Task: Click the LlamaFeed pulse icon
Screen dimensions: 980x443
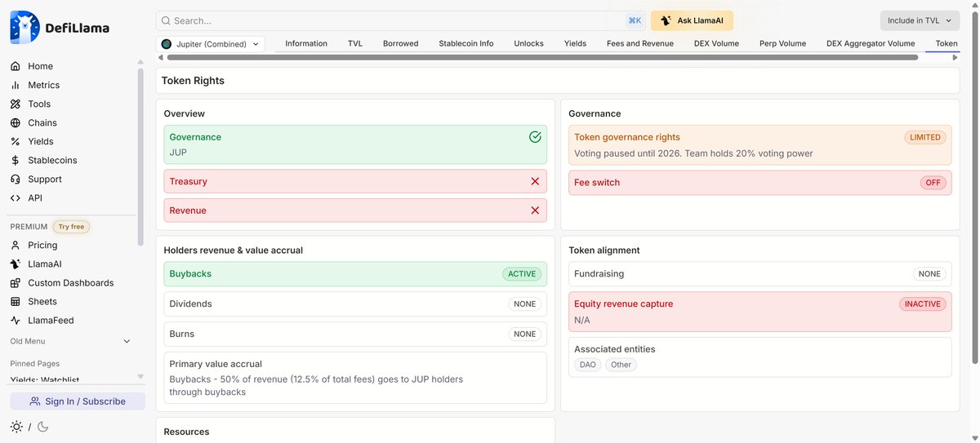Action: pyautogui.click(x=16, y=320)
